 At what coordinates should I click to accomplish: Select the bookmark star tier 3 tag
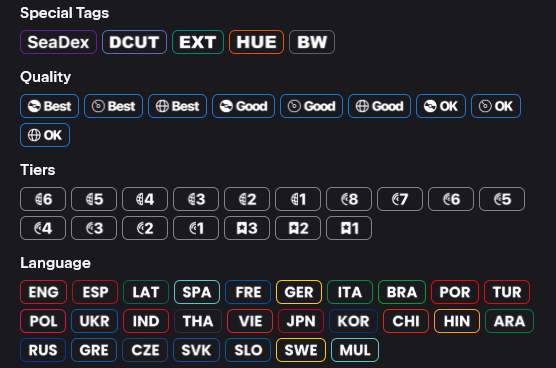click(247, 228)
